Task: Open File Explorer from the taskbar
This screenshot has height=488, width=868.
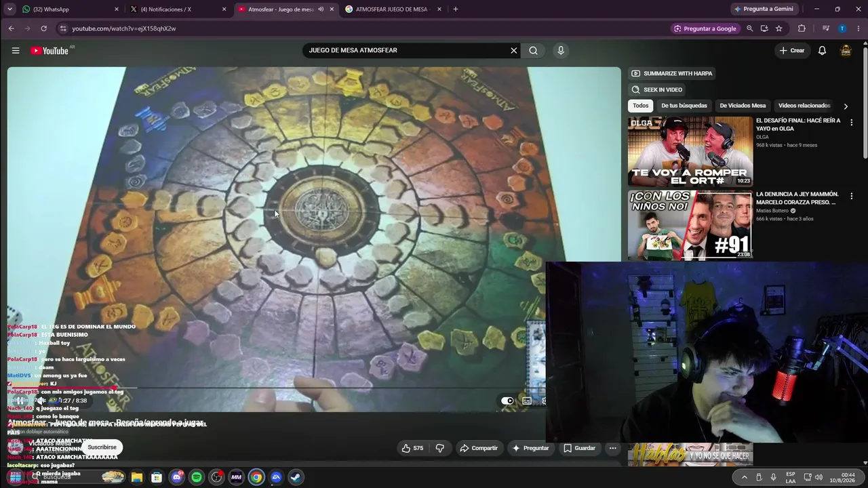Action: (x=136, y=477)
